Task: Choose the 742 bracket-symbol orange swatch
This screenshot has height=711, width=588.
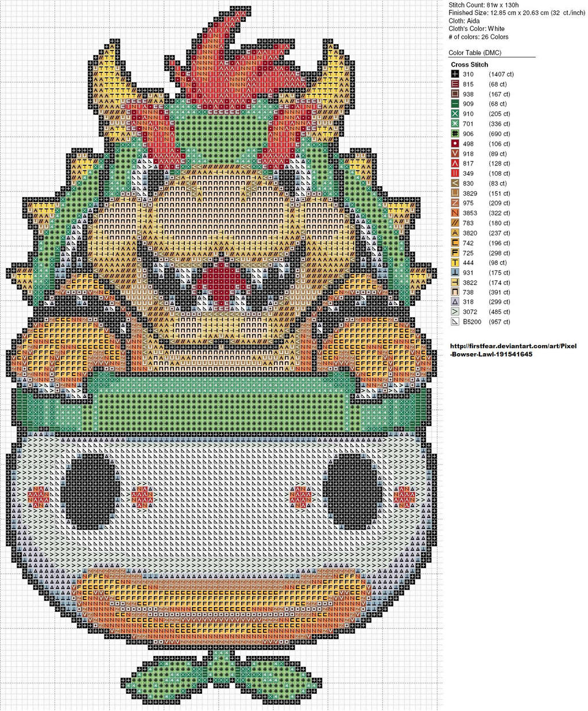Action: pos(455,243)
